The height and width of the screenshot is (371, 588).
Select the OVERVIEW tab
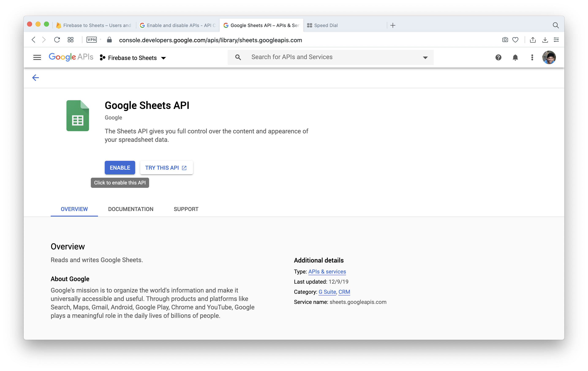(74, 209)
